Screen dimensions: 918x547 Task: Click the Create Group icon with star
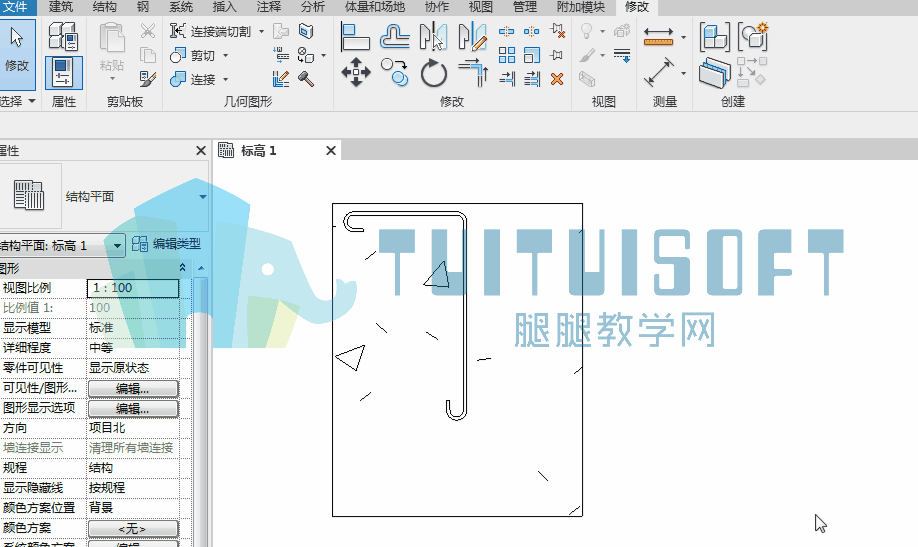tap(753, 36)
